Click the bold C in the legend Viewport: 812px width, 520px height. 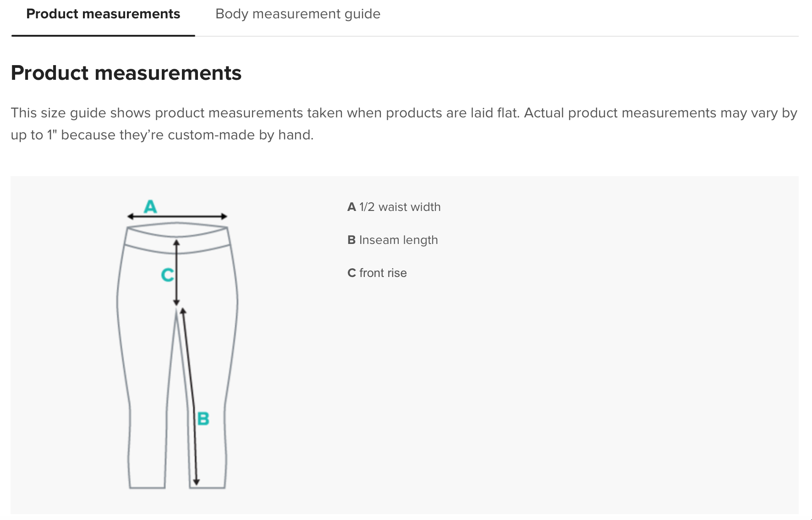coord(351,273)
